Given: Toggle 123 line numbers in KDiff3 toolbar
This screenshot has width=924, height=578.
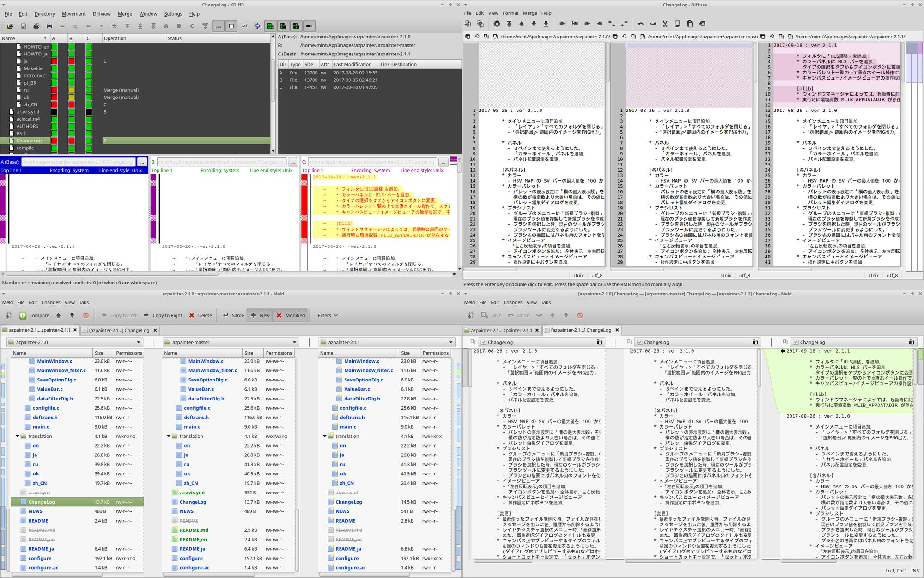Looking at the screenshot, I should click(x=244, y=26).
